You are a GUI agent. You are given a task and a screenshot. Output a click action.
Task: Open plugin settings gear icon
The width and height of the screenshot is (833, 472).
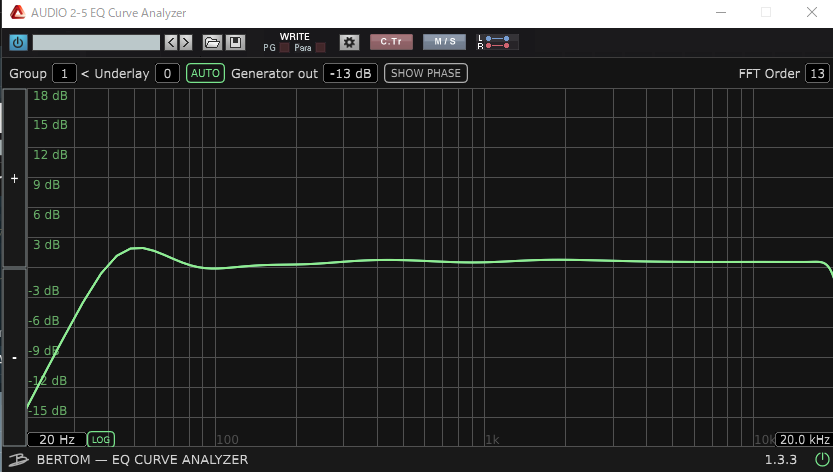click(x=349, y=42)
